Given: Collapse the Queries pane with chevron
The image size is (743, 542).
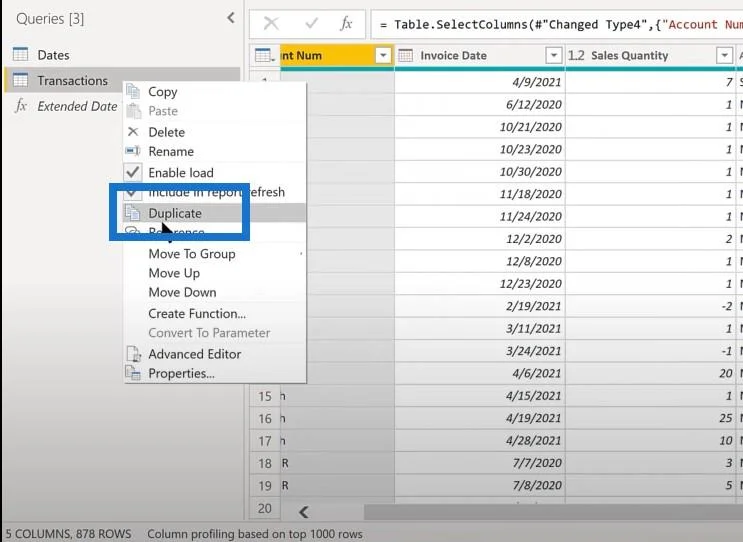Looking at the screenshot, I should point(231,18).
